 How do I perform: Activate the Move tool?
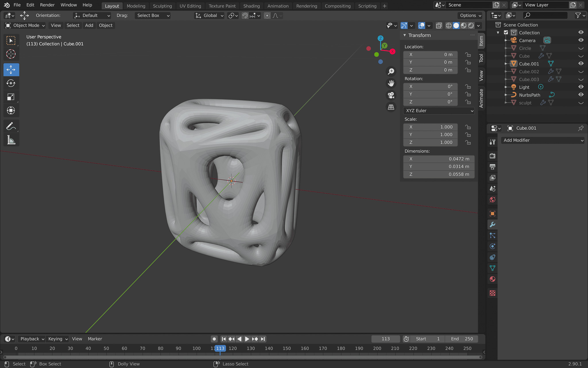[x=11, y=70]
